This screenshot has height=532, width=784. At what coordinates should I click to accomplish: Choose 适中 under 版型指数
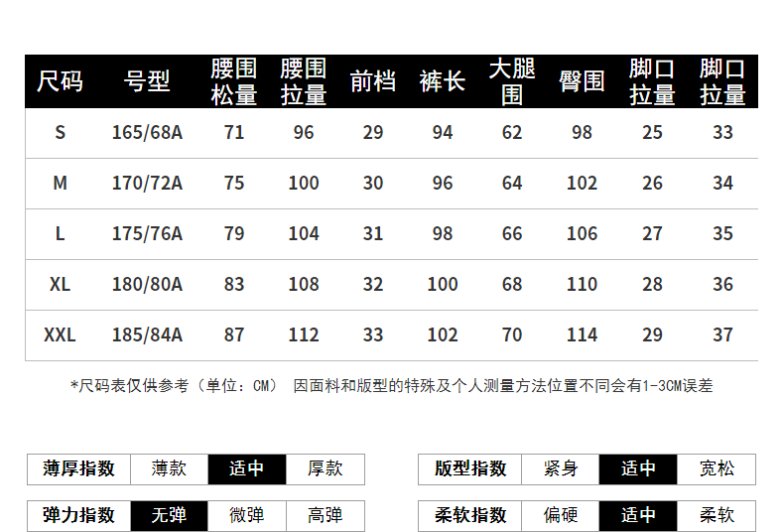[638, 469]
